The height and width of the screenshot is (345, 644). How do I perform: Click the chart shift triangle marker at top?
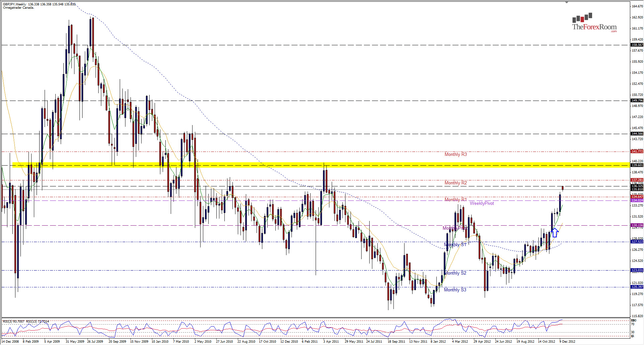pyautogui.click(x=567, y=2)
